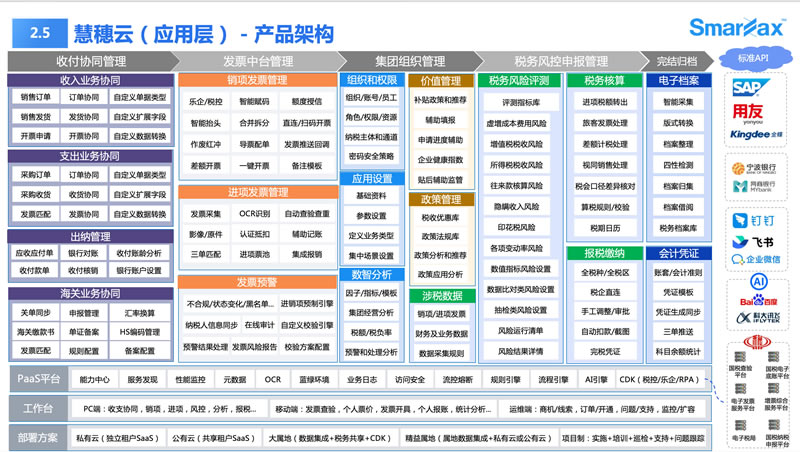
Task: Select the 评测指标库 item
Action: point(521,102)
